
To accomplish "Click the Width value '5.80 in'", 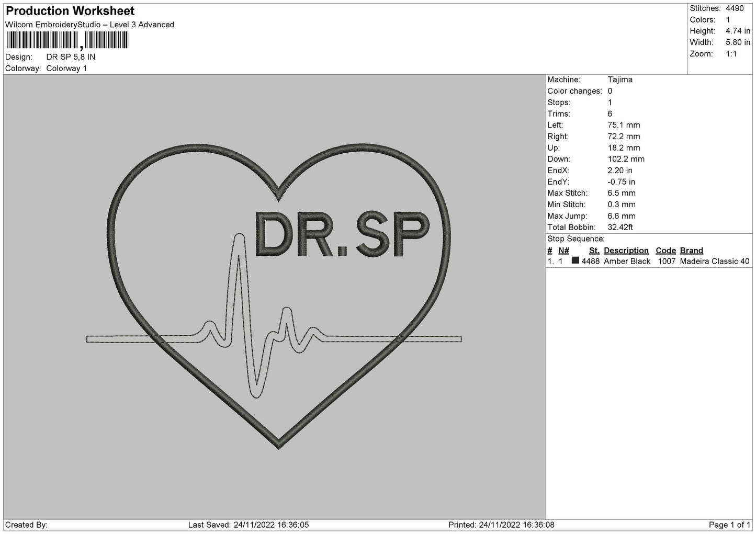I will (738, 42).
